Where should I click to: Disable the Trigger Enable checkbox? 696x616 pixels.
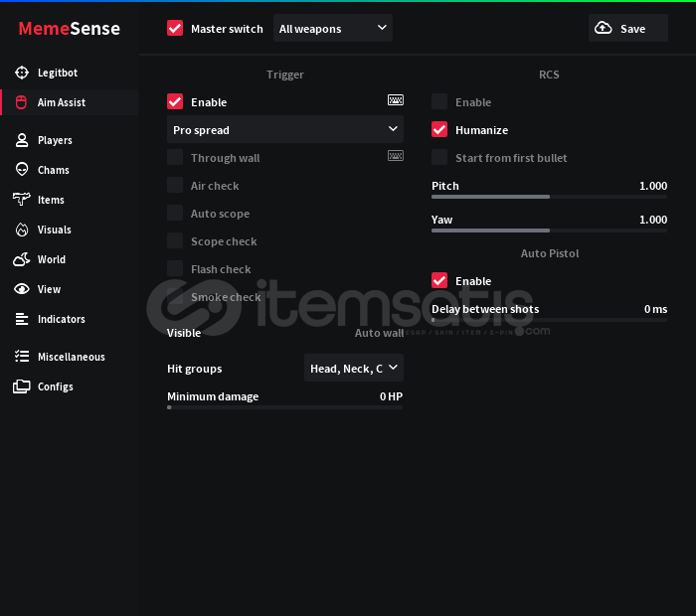175,101
